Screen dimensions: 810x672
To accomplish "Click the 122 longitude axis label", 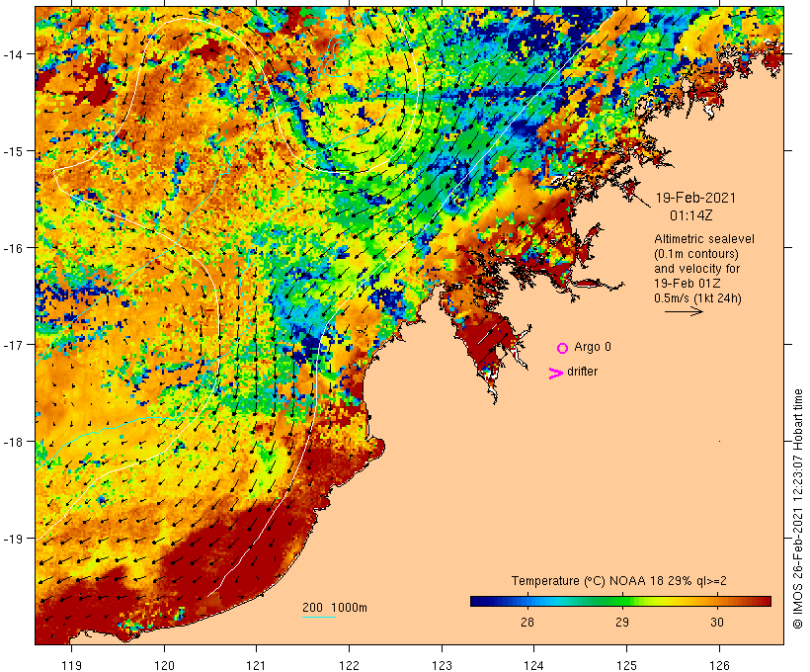I will [x=350, y=665].
